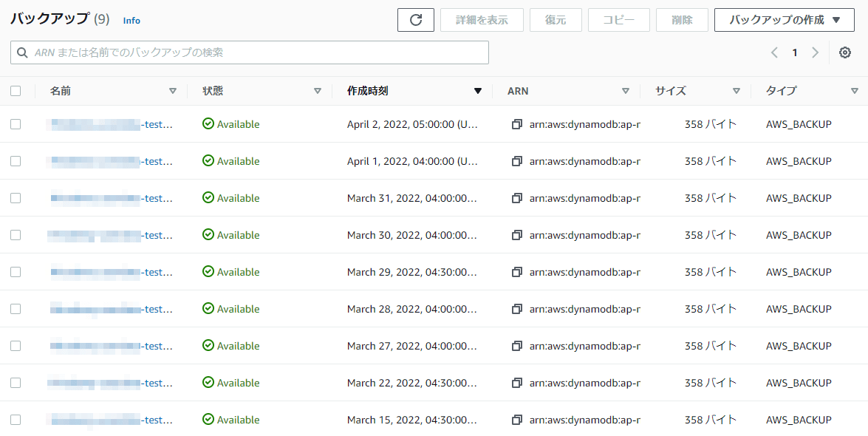Click the 削除 button

pos(682,20)
